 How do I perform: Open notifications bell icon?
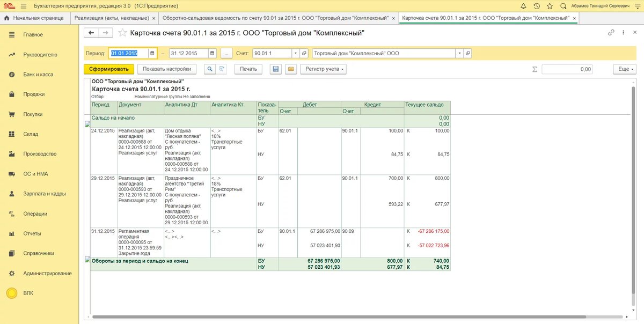pyautogui.click(x=524, y=6)
